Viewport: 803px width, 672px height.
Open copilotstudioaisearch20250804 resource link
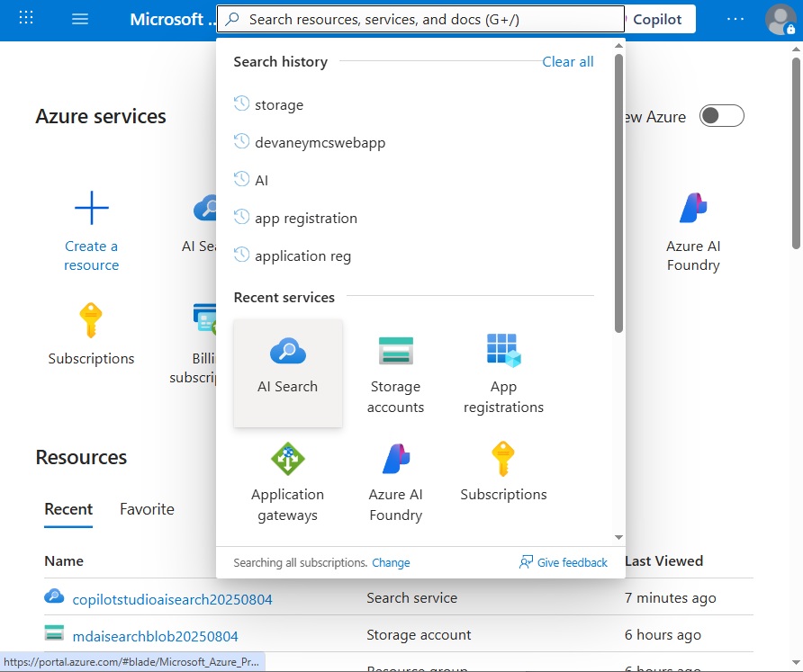coord(173,599)
